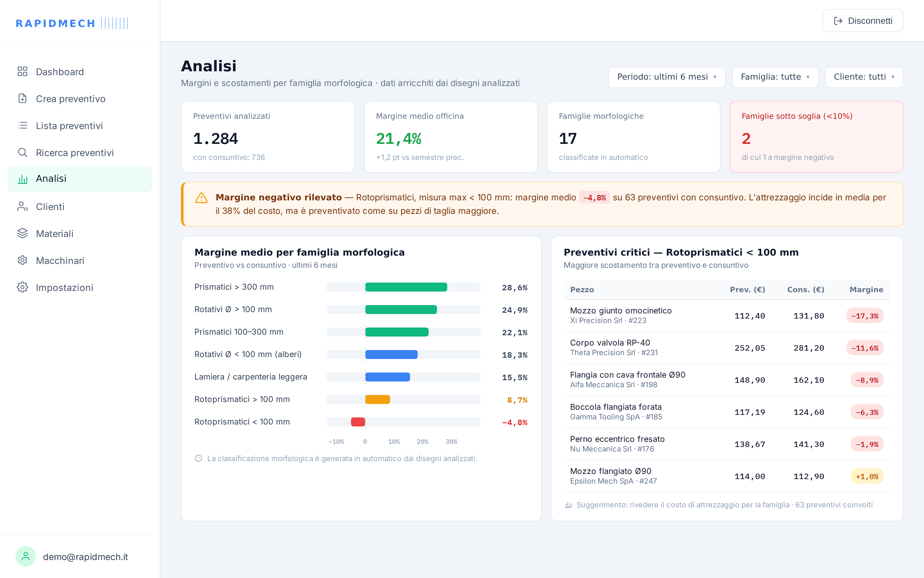This screenshot has height=578, width=924.
Task: Click the chart icon next to Suggerimento
Action: [569, 505]
